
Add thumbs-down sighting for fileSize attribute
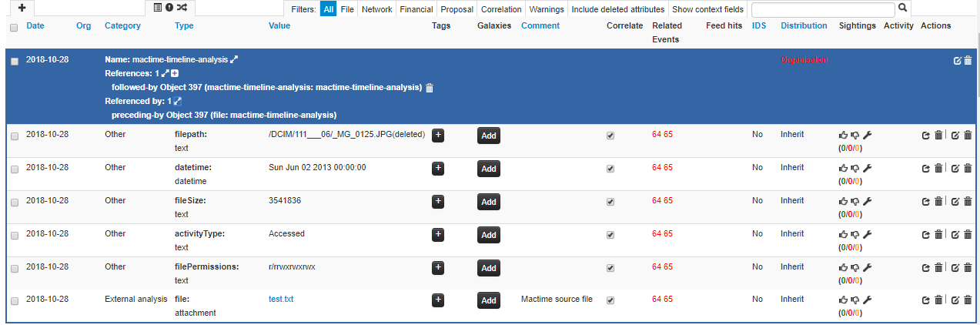pyautogui.click(x=855, y=202)
